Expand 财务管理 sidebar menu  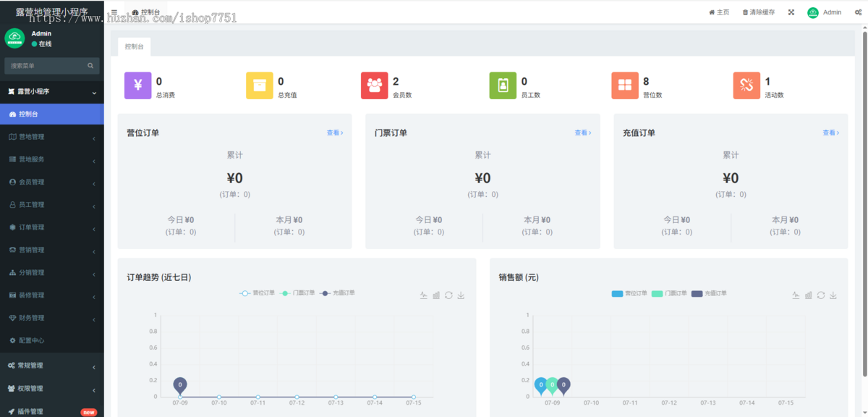click(52, 318)
